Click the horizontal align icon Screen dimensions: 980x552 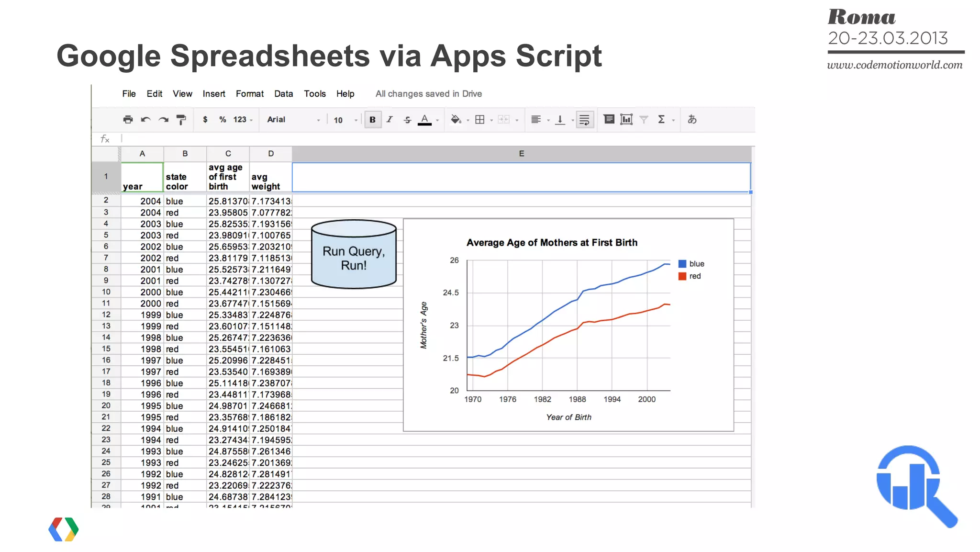coord(536,120)
